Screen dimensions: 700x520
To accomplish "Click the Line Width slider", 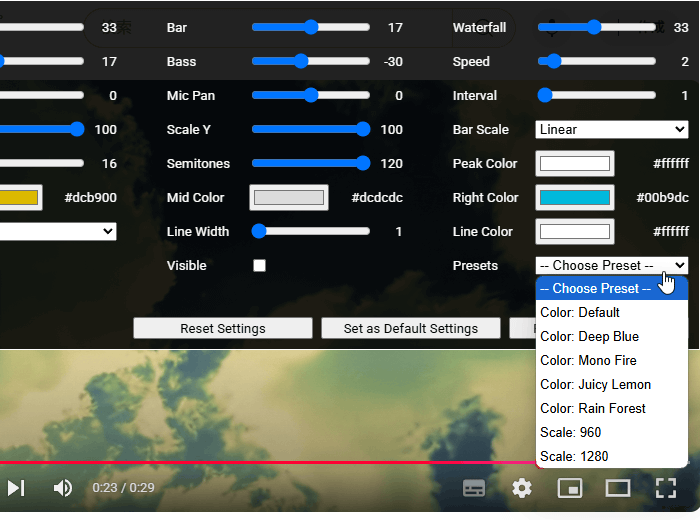I will coord(311,231).
